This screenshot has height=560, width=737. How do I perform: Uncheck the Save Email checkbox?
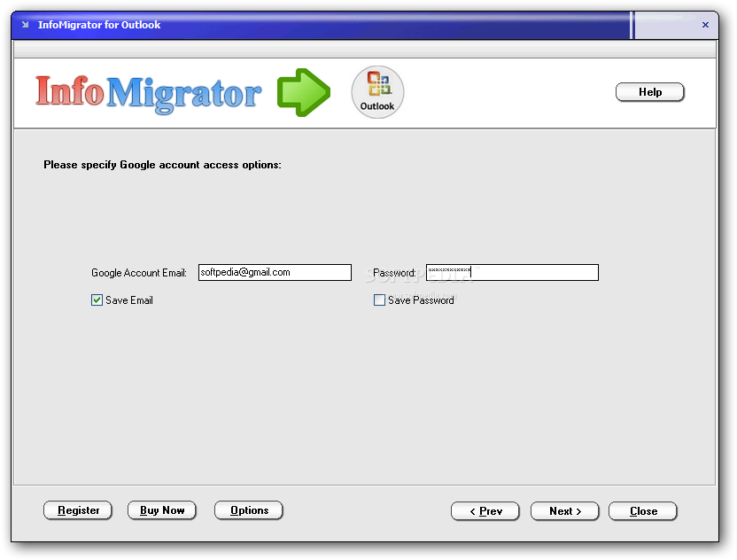(x=97, y=300)
